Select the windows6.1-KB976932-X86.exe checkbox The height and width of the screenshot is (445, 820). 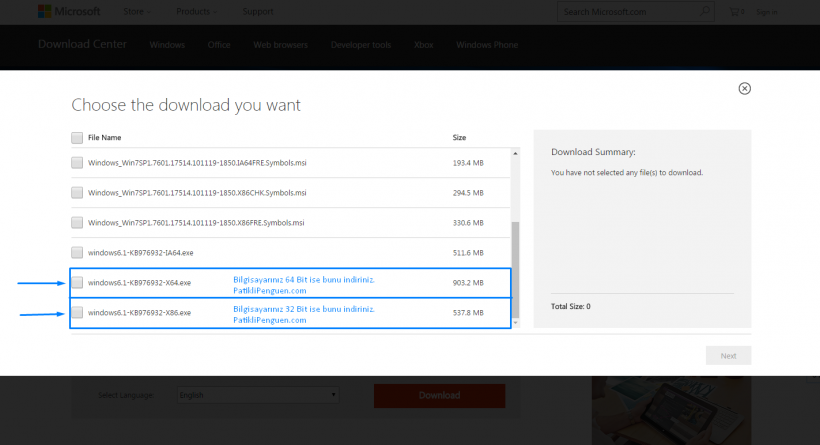(x=77, y=312)
